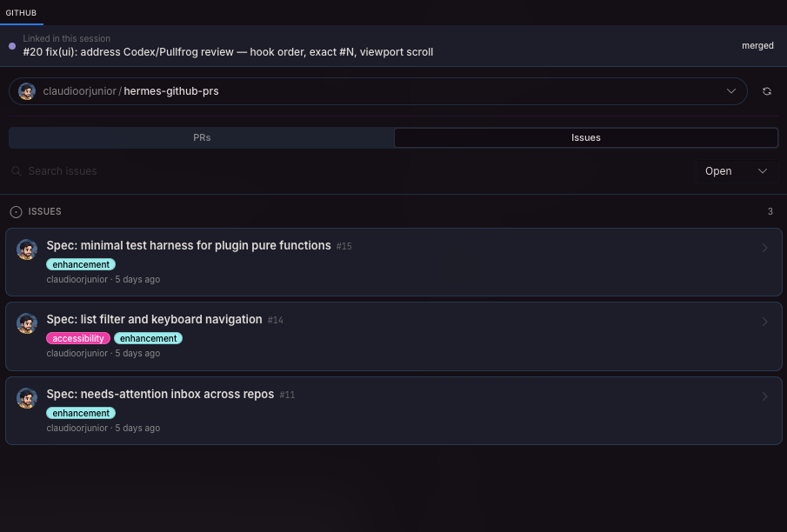Click the merged status badge
787x532 pixels.
pos(757,46)
